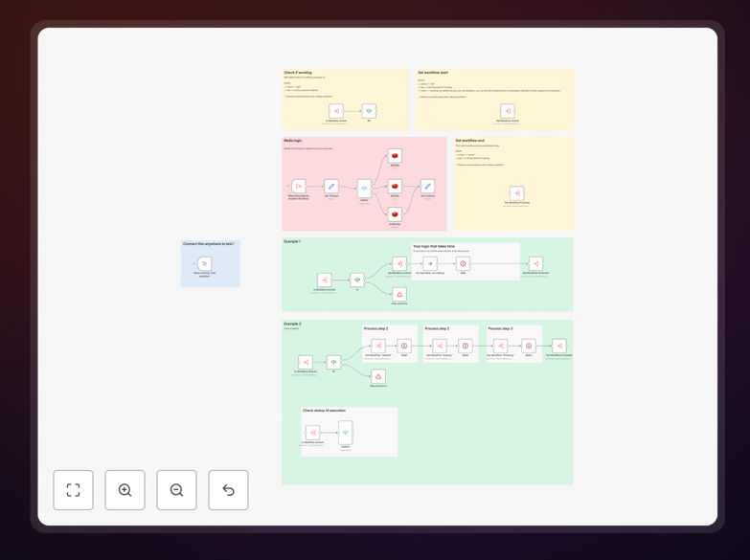Select the node in 'Set workflow end' note
The image size is (750, 560).
tap(516, 193)
